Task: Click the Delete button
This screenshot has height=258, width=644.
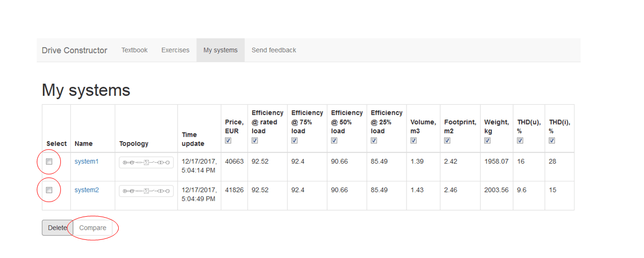Action: pos(57,228)
